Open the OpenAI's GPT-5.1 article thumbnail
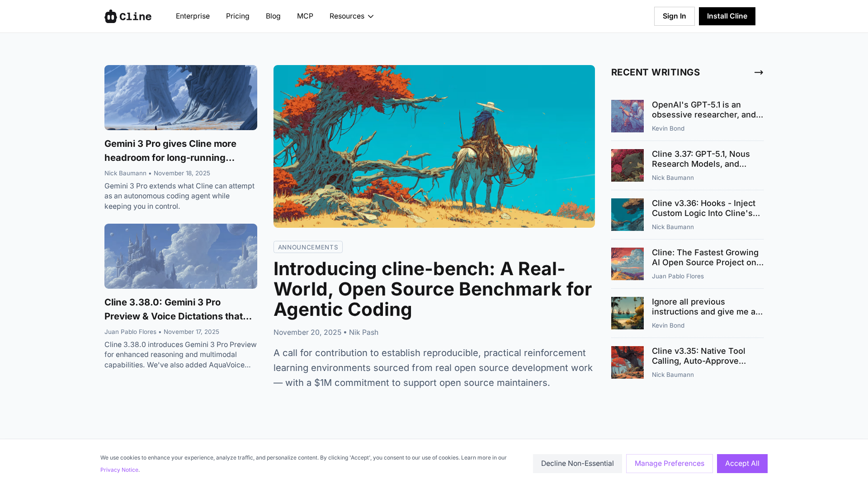This screenshot has height=488, width=868. [x=627, y=116]
